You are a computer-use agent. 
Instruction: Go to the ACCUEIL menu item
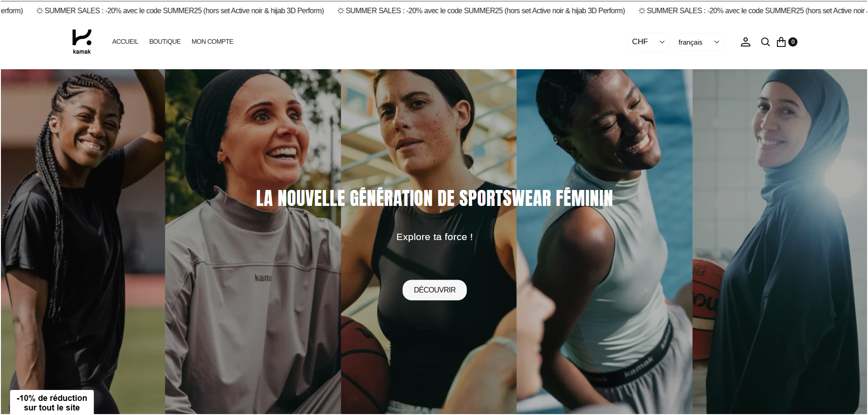tap(125, 41)
